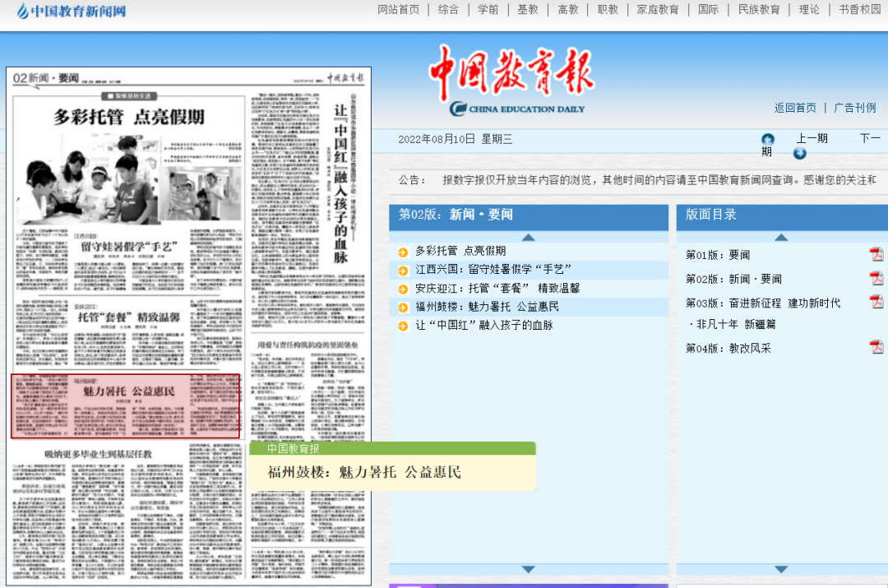
Task: Click the 上一期 link
Action: (812, 138)
